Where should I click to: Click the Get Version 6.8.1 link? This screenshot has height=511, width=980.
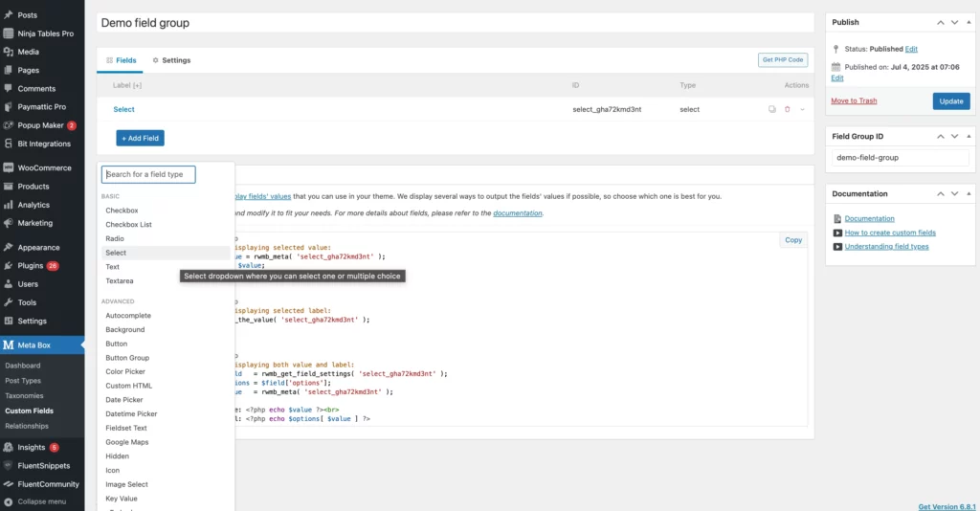click(947, 506)
